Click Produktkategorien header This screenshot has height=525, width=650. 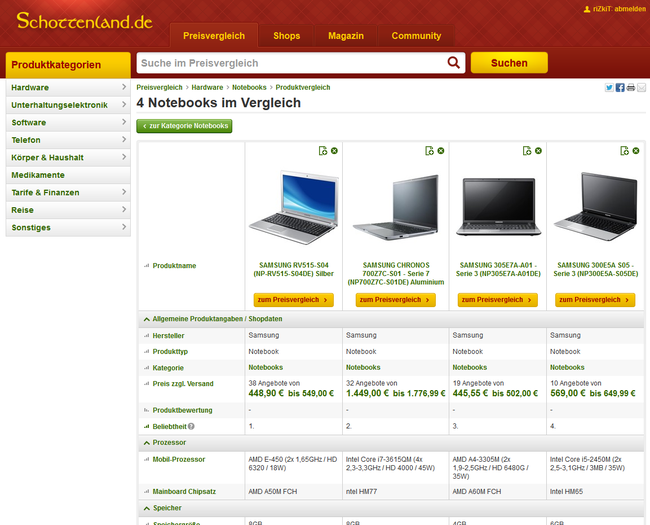68,65
